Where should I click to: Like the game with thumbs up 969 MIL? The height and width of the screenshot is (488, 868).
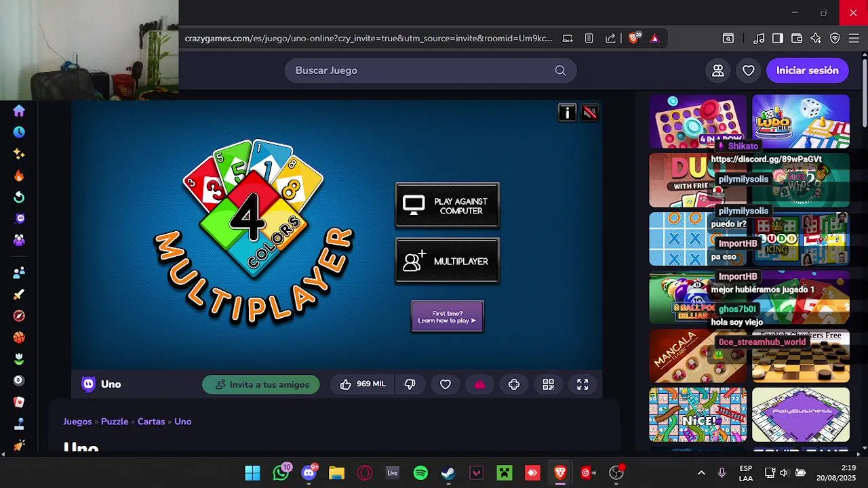362,384
